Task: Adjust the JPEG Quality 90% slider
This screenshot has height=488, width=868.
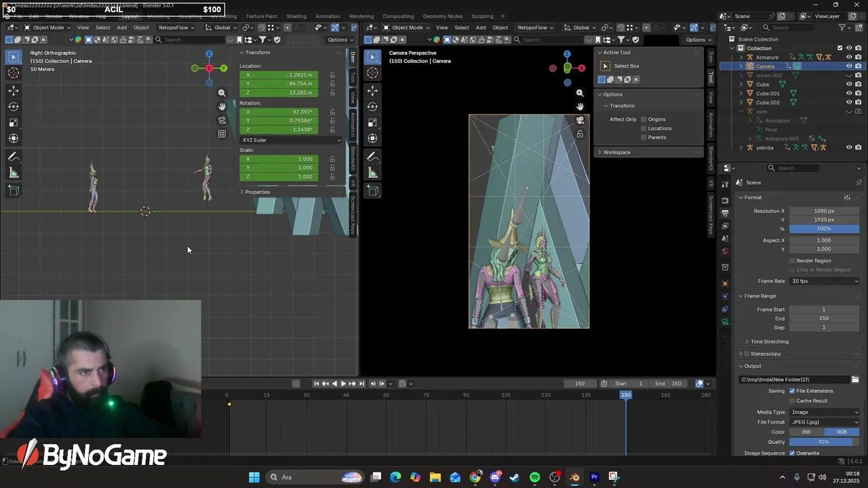Action: pyautogui.click(x=824, y=442)
